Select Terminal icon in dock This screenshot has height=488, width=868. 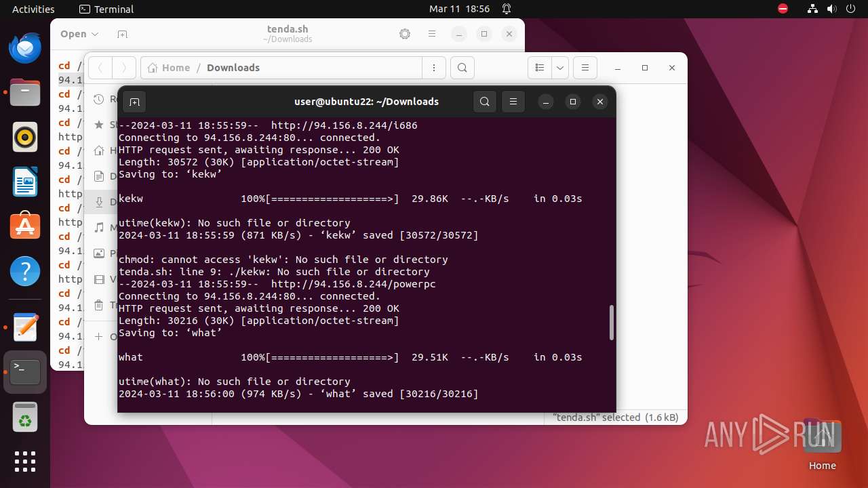point(25,372)
